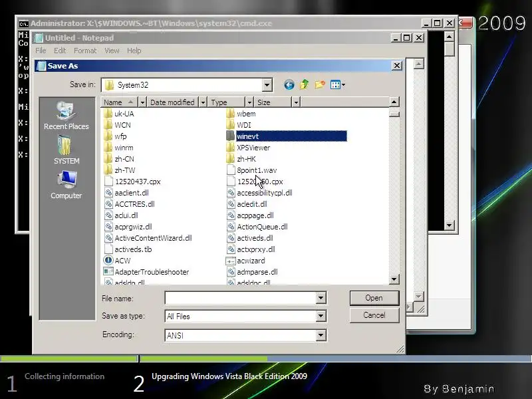
Task: Select the WDI folder
Action: (x=239, y=125)
